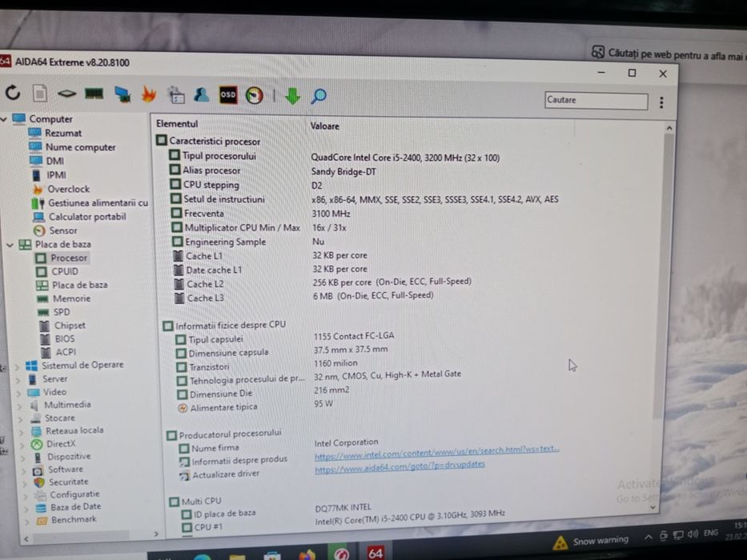
Task: Click the vertical scrollbar down arrow
Action: [653, 508]
